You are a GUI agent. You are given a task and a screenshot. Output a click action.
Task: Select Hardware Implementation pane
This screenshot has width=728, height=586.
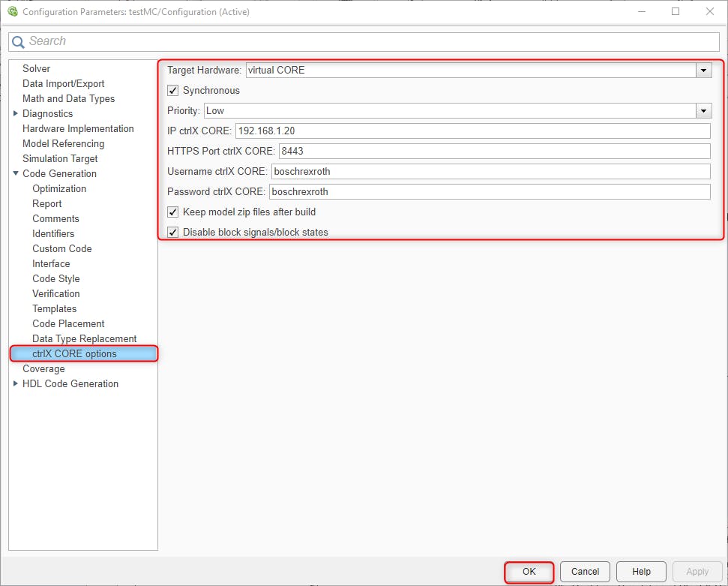pyautogui.click(x=78, y=129)
